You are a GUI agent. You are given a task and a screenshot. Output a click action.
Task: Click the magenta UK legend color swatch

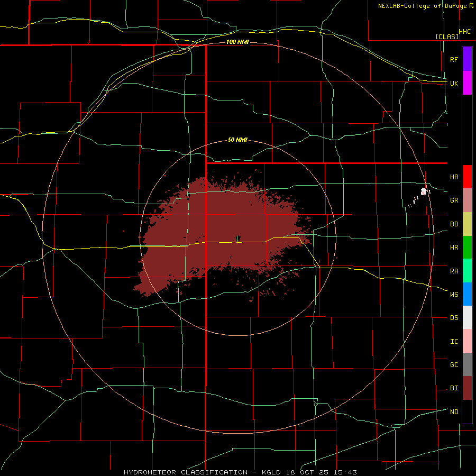coord(467,83)
